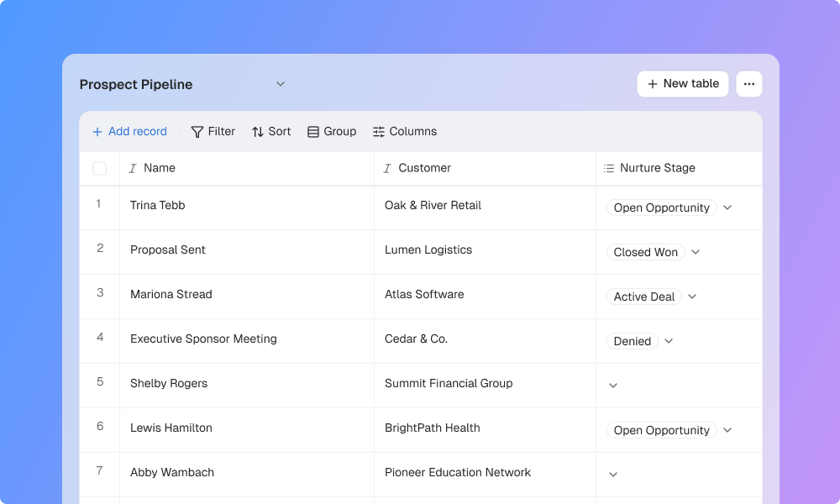Select the Executive Sponsor Meeting cell
The width and height of the screenshot is (840, 504).
247,341
